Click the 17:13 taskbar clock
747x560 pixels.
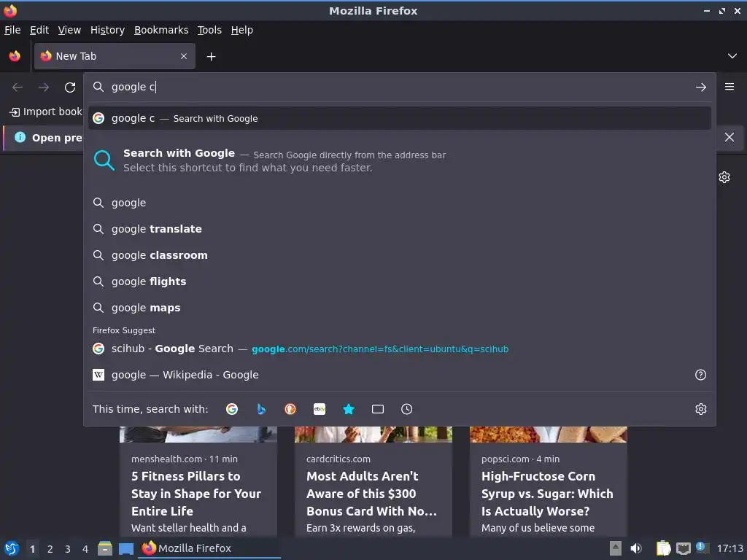click(729, 548)
